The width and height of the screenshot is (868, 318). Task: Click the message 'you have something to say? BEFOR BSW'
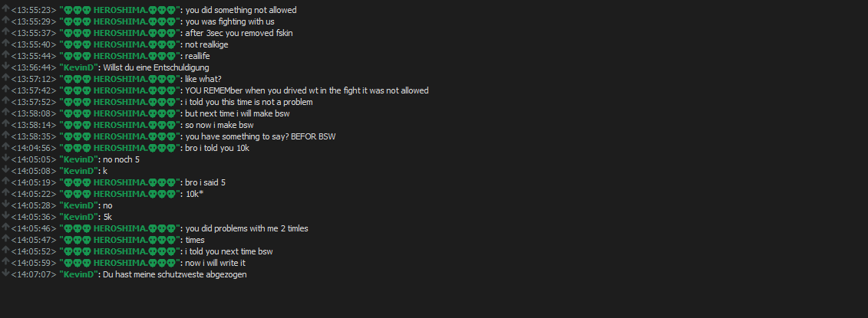260,136
